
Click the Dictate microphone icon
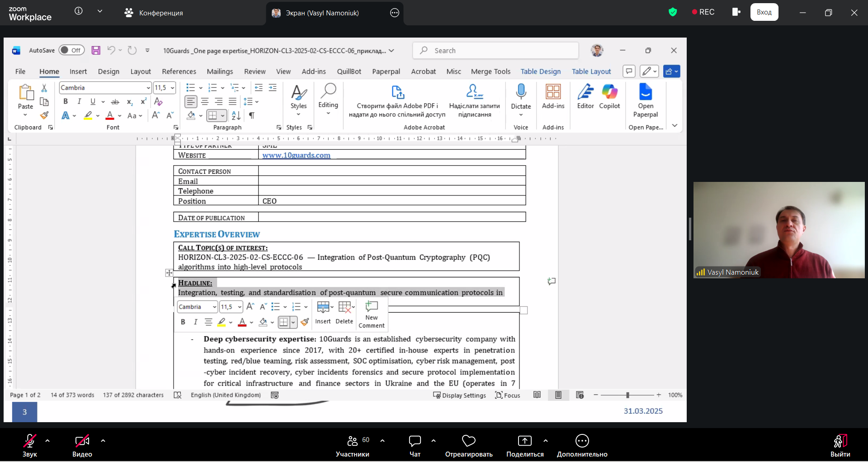[521, 92]
